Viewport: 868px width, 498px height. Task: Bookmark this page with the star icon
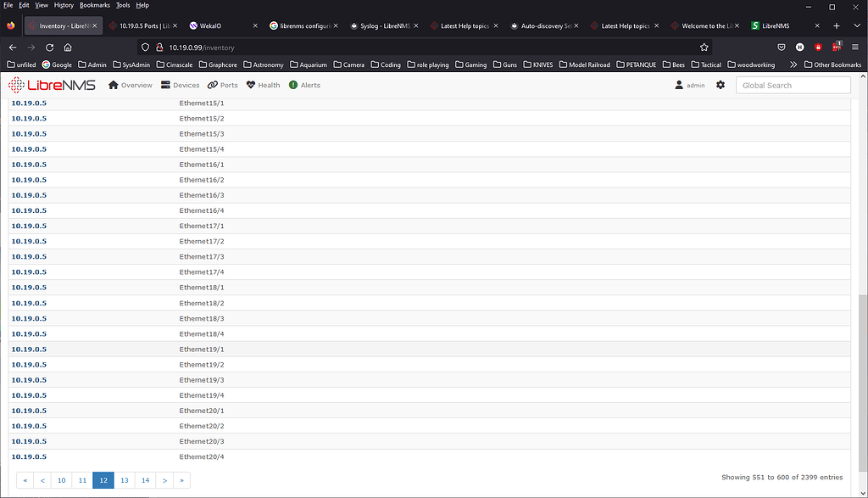[x=704, y=48]
